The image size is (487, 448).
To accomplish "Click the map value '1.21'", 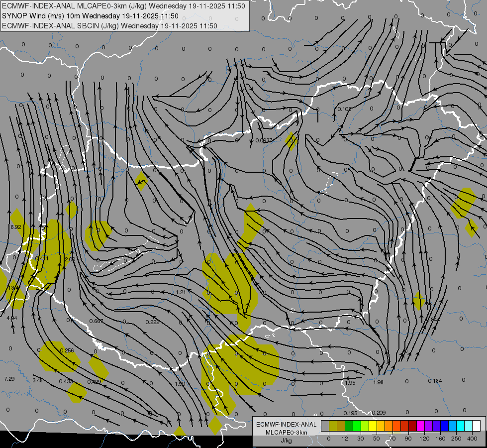I will (181, 292).
